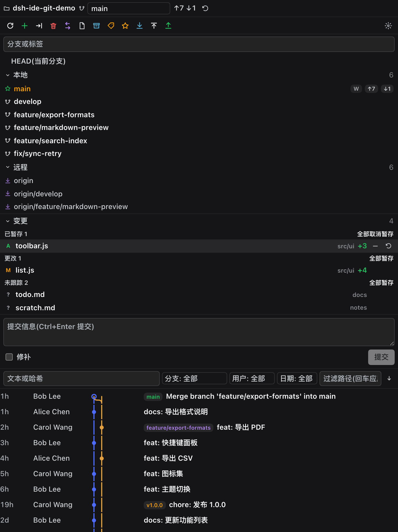The height and width of the screenshot is (532, 398).
Task: Select untracked file scratch.md
Action: 199,308
